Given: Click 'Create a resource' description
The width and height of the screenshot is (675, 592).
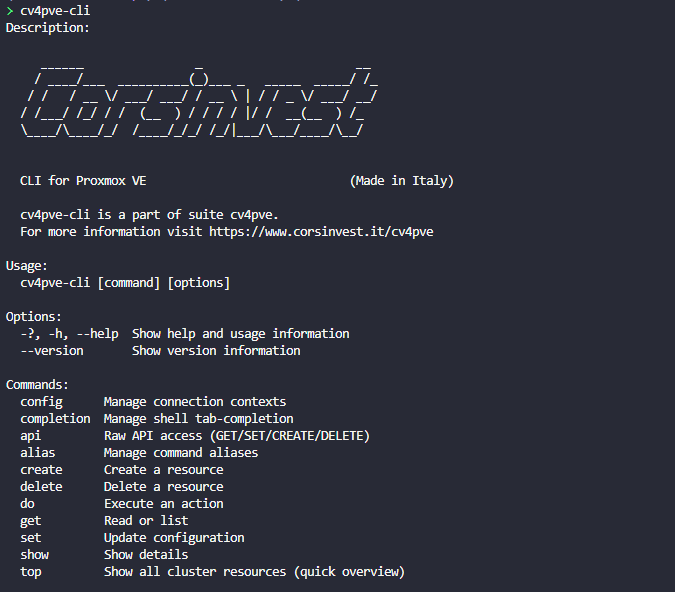Looking at the screenshot, I should point(164,470).
